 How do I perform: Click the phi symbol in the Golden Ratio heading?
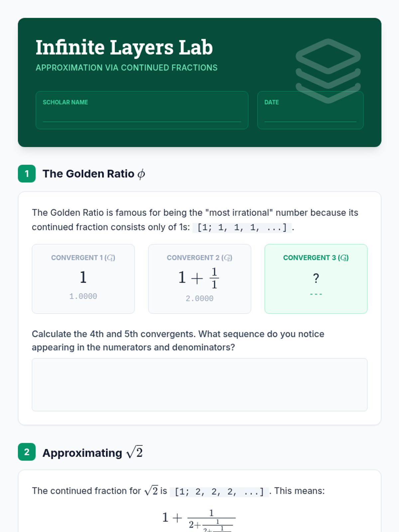pyautogui.click(x=141, y=174)
